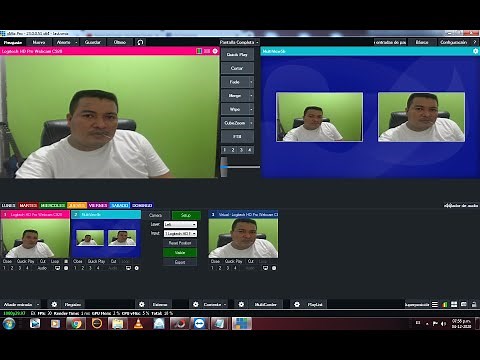Image resolution: width=480 pixels, height=360 pixels.
Task: Select the JUEVES category tab
Action: coord(77,205)
